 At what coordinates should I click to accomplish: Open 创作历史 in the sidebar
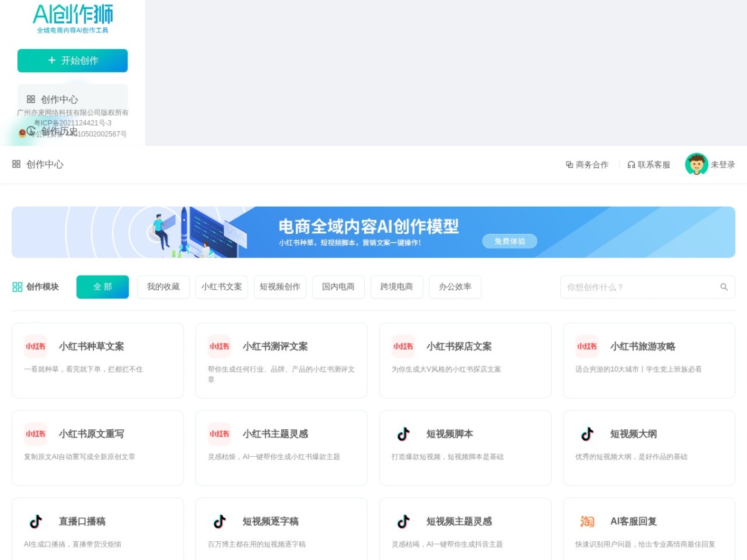59,131
